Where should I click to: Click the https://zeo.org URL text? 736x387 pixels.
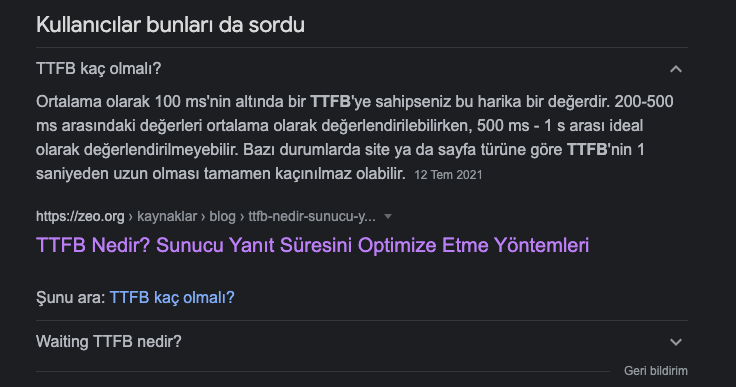(x=80, y=217)
